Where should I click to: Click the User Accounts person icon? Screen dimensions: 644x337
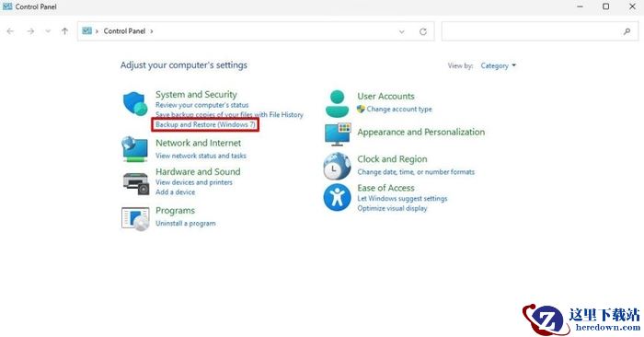(337, 104)
